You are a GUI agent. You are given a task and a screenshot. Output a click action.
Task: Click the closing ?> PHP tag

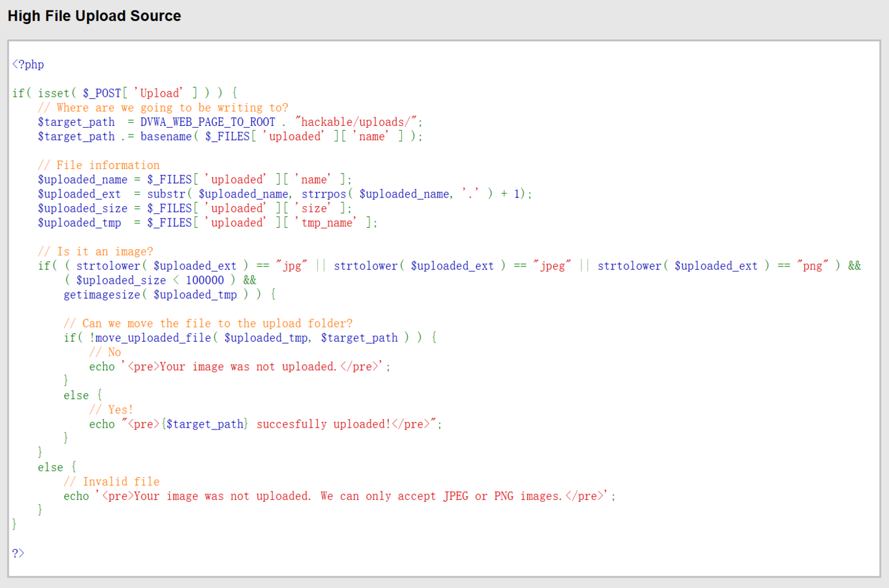[x=18, y=553]
